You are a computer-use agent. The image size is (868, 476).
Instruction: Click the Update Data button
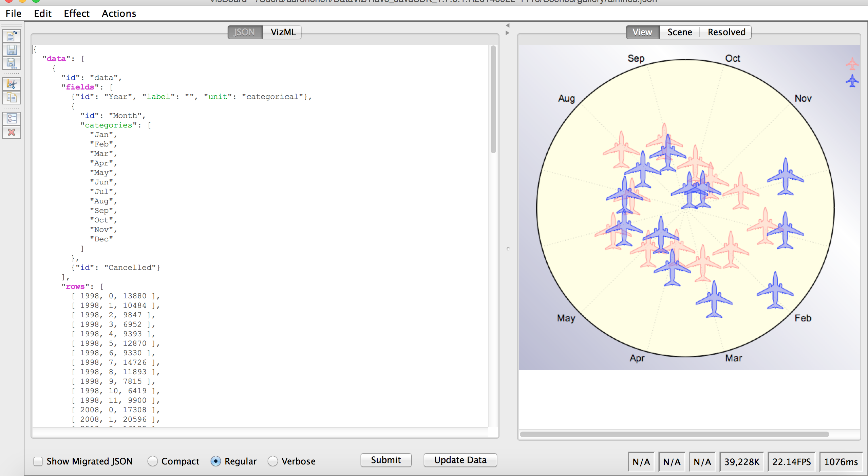click(x=460, y=460)
